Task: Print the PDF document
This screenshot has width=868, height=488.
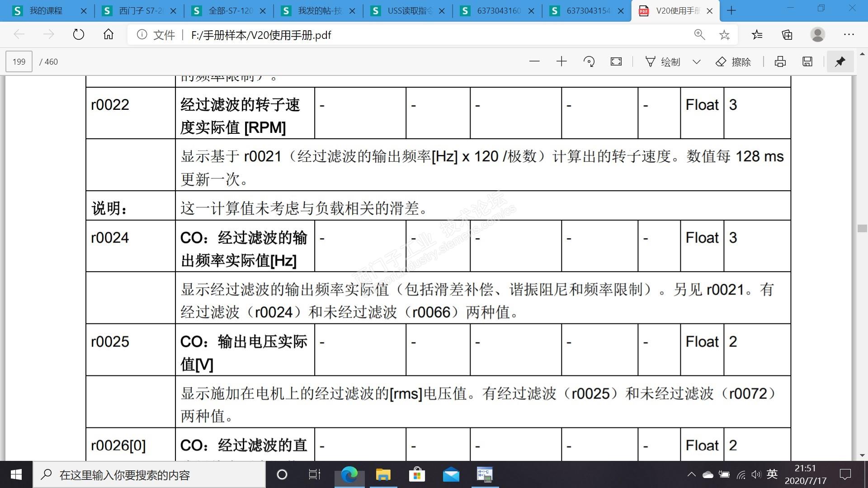Action: (780, 61)
